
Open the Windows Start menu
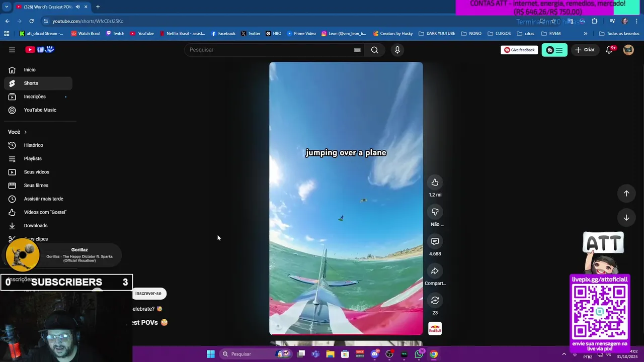click(x=211, y=354)
